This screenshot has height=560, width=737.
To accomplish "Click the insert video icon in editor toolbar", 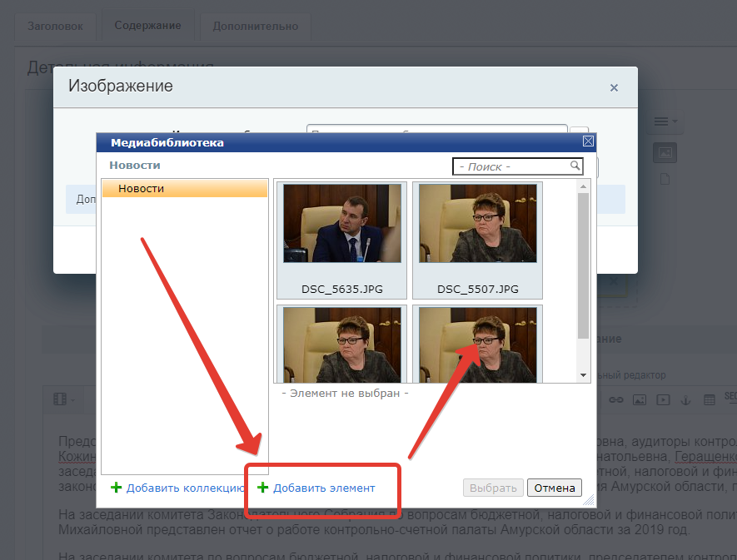I will [x=663, y=399].
